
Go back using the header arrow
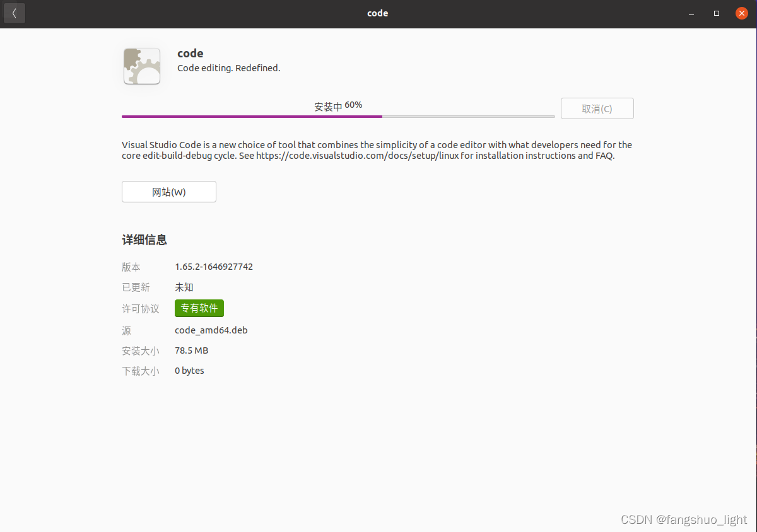point(15,13)
